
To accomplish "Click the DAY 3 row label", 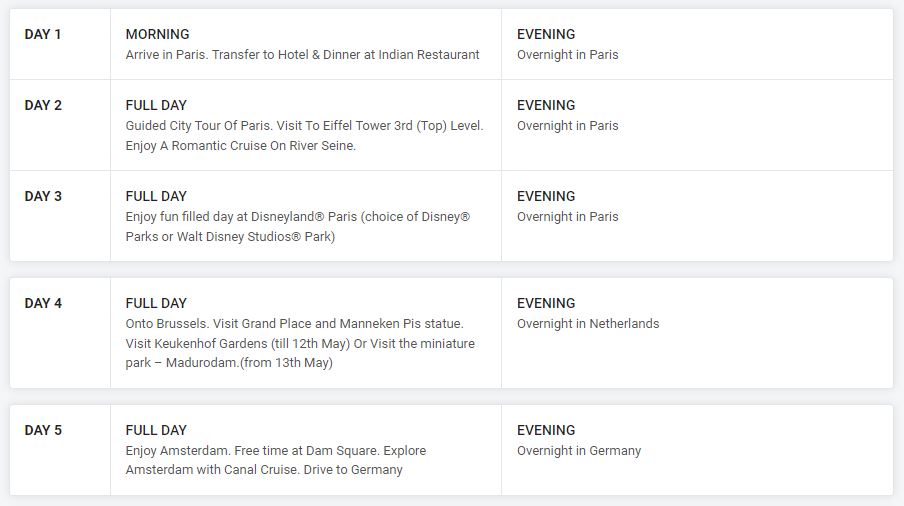I will [x=43, y=197].
